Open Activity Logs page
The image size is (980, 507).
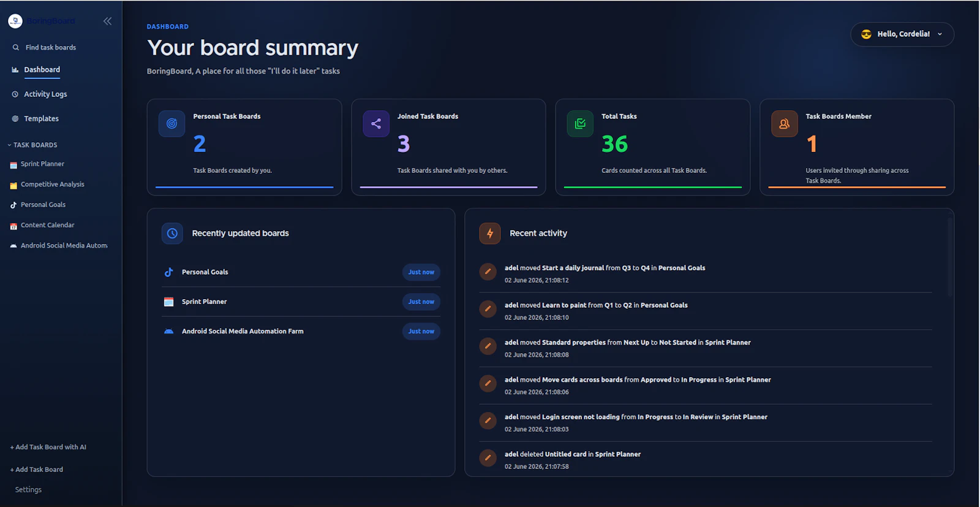45,94
